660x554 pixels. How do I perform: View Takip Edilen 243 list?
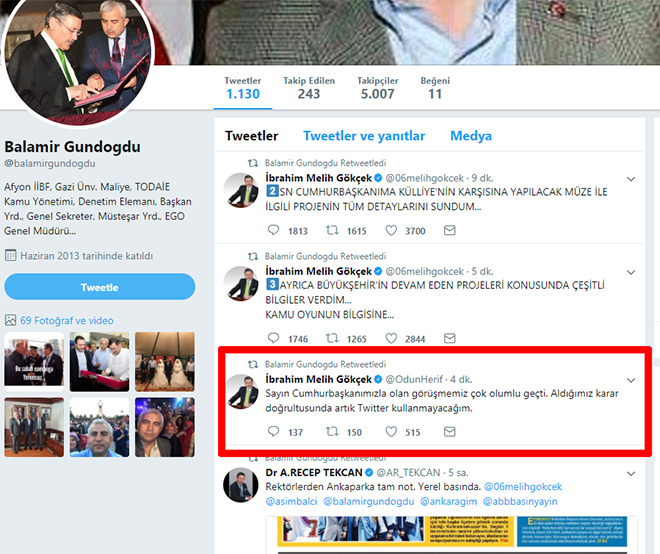tap(309, 88)
